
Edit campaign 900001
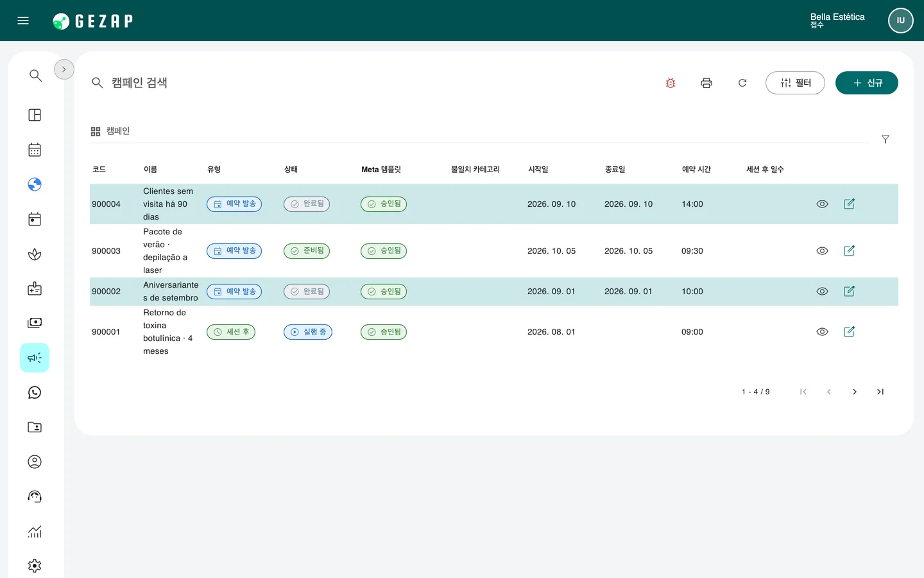[x=849, y=331]
